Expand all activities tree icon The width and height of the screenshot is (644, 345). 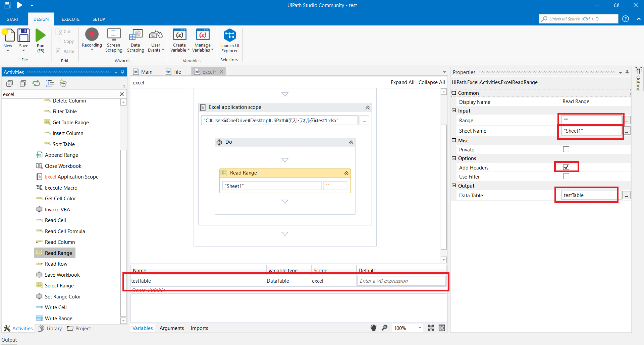click(x=9, y=83)
